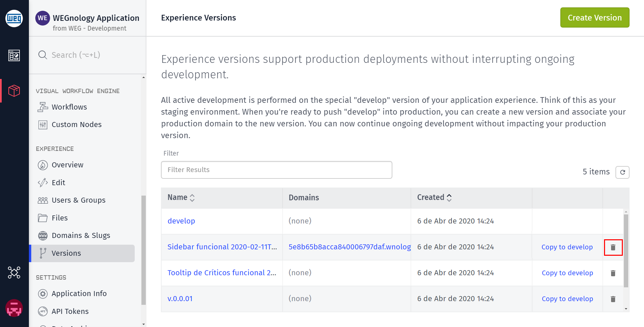Click the Application Info gear icon
Screen dimensions: 644x327
(43, 294)
